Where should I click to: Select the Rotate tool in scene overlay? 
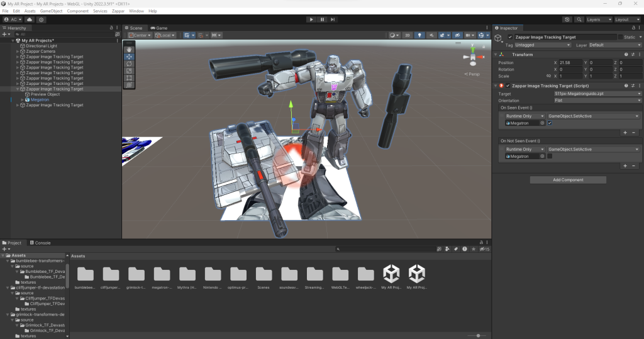tap(129, 64)
